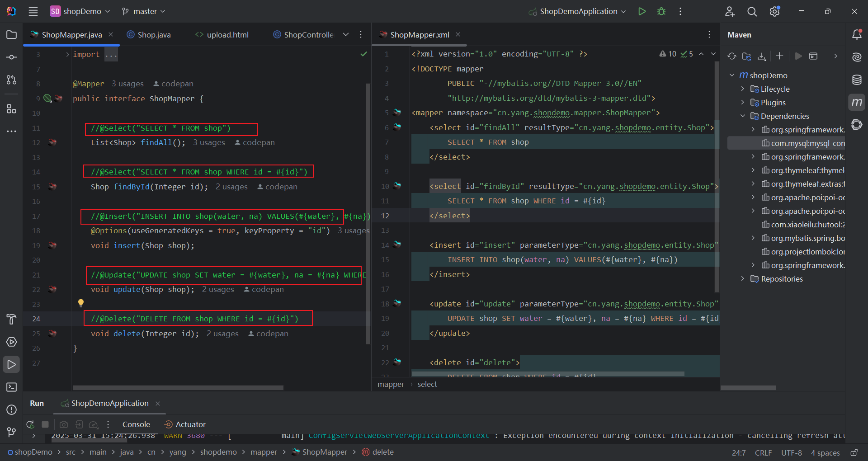
Task: Take thread dump camera icon
Action: 64,424
